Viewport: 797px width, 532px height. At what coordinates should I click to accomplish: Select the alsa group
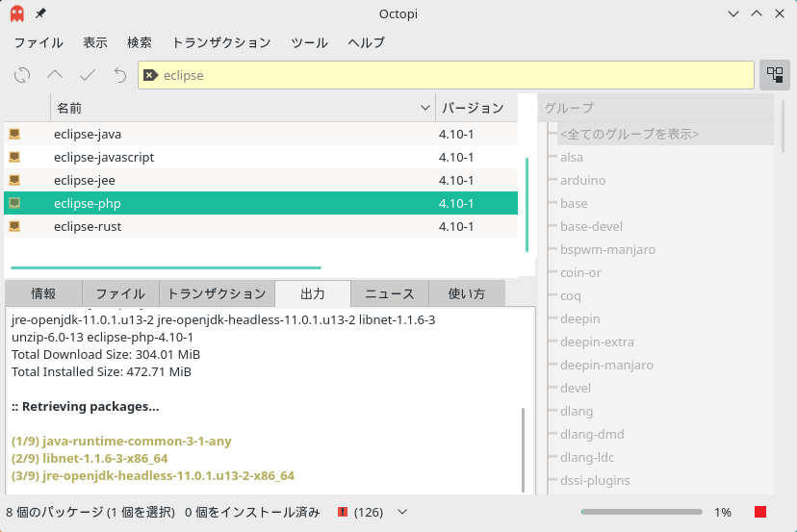click(x=572, y=157)
